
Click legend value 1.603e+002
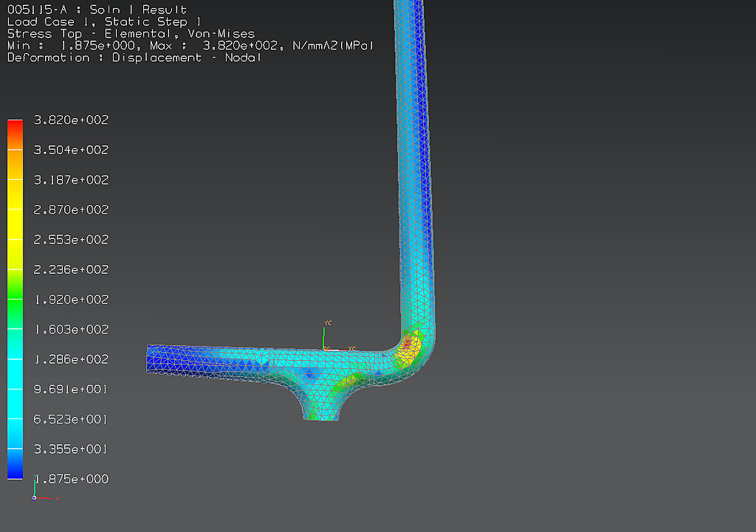pyautogui.click(x=72, y=330)
